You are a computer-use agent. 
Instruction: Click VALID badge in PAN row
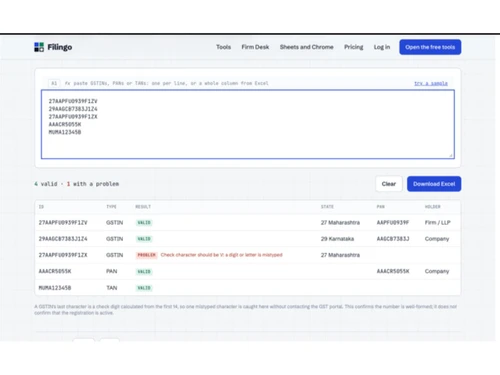pos(144,271)
